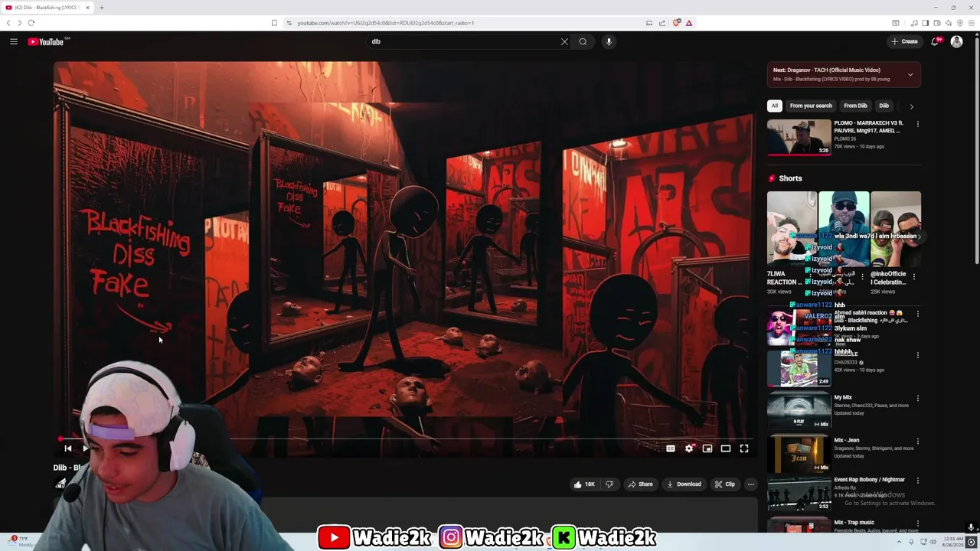Show hidden system tray icons

(x=900, y=542)
